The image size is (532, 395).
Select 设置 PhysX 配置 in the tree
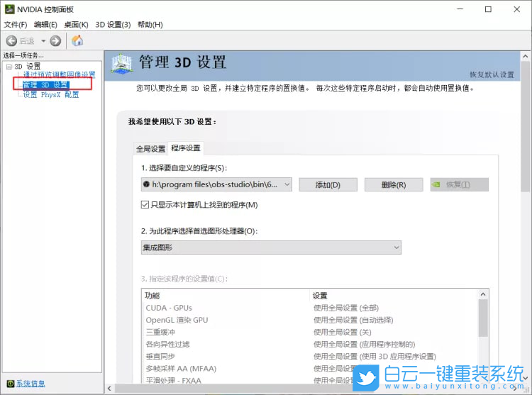coord(51,94)
